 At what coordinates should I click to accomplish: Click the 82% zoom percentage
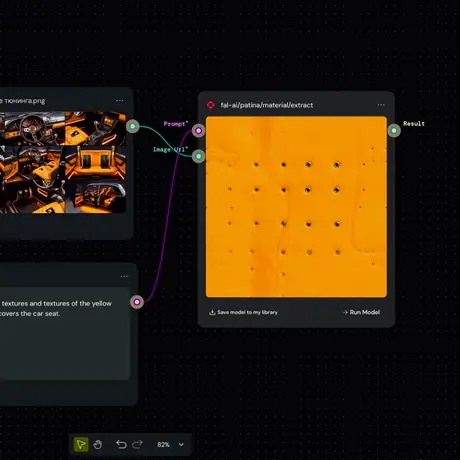coord(163,445)
